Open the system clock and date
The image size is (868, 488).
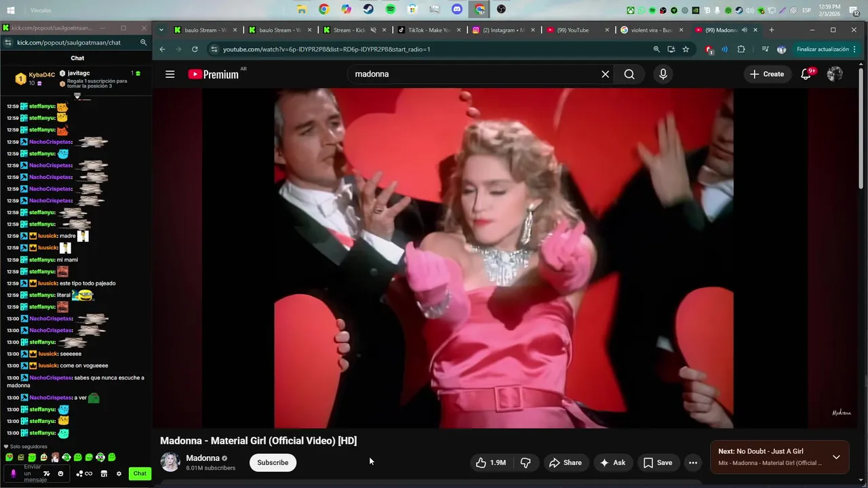(x=830, y=9)
